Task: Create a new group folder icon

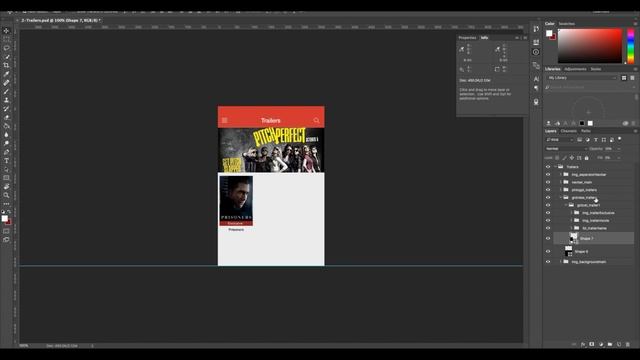Action: (x=610, y=344)
